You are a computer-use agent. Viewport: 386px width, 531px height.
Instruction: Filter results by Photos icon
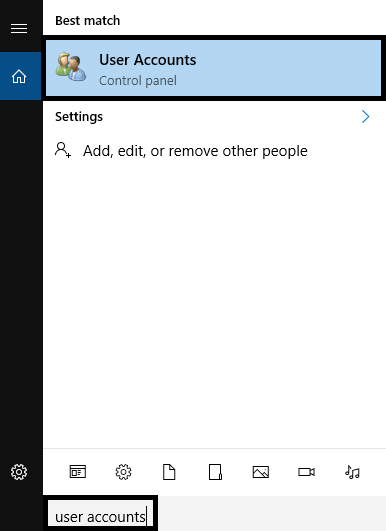tap(261, 472)
